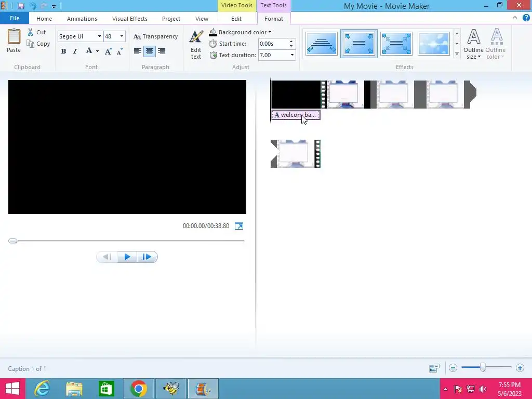Decrease font size with Shrink font icon

point(120,51)
